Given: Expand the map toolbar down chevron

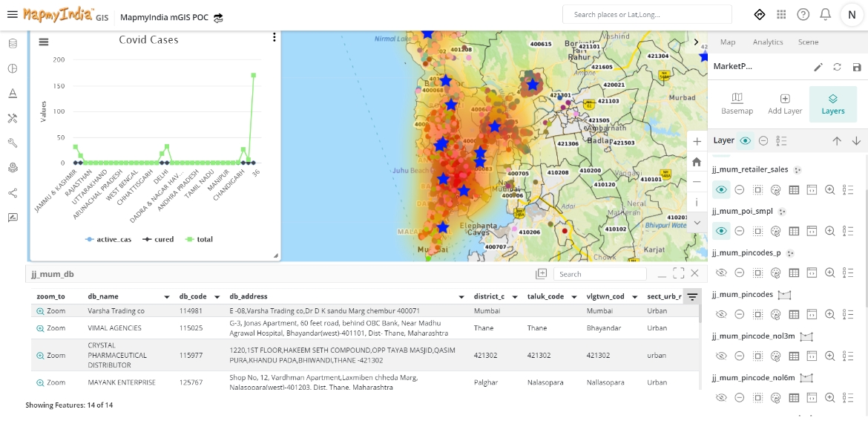Looking at the screenshot, I should 697,222.
